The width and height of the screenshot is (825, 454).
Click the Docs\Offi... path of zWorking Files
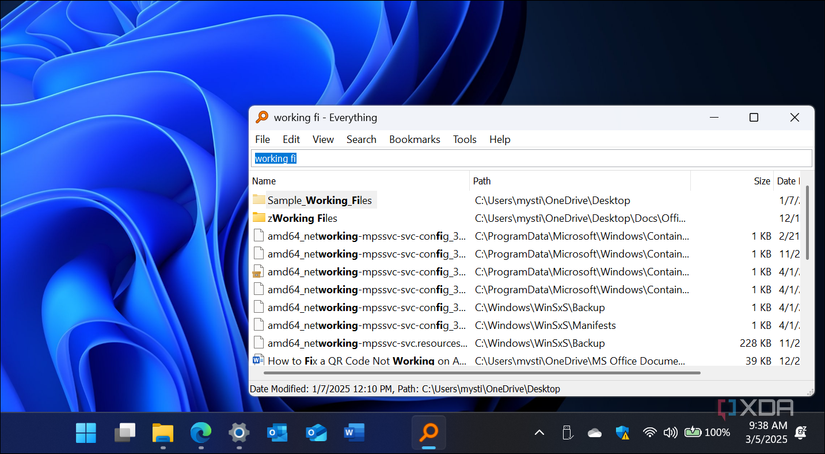(x=580, y=218)
